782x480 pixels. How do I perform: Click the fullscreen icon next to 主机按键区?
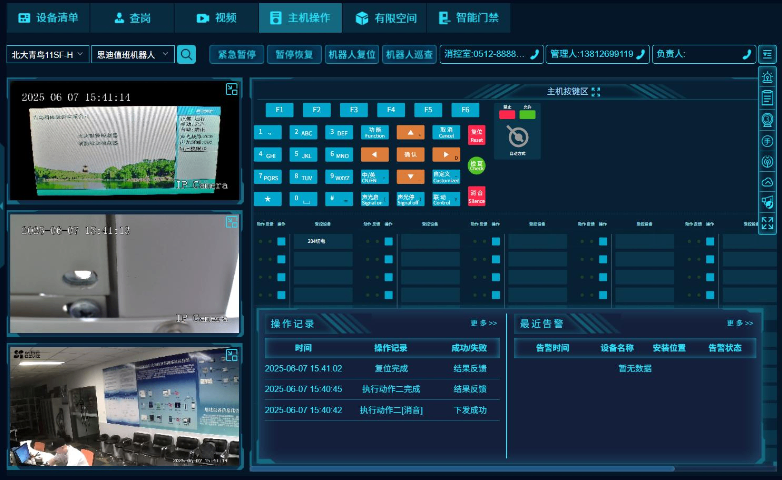(x=596, y=91)
